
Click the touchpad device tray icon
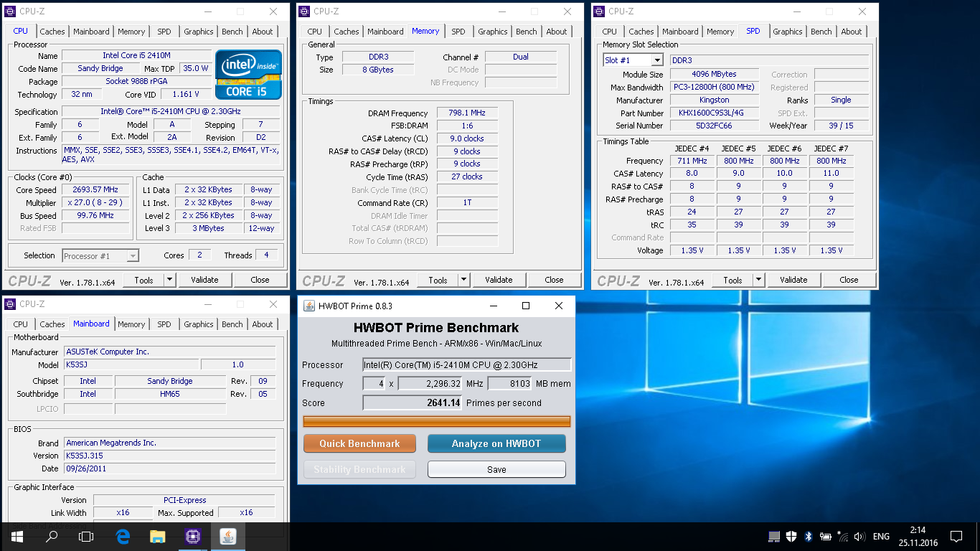pyautogui.click(x=774, y=537)
